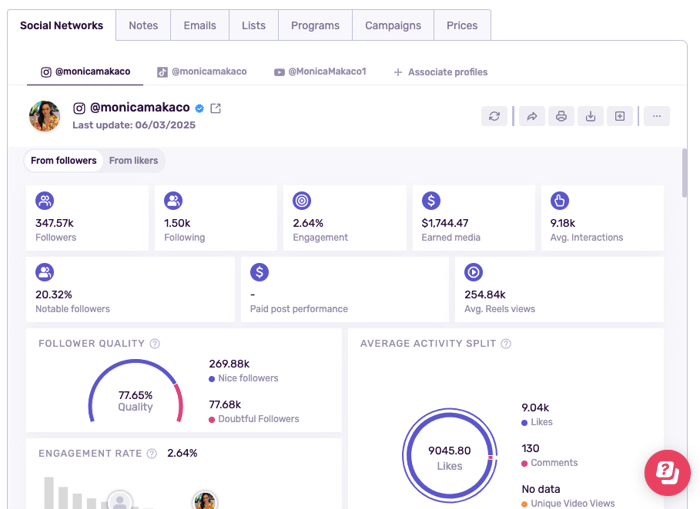
Task: Click the profile avatar picture
Action: click(x=45, y=116)
